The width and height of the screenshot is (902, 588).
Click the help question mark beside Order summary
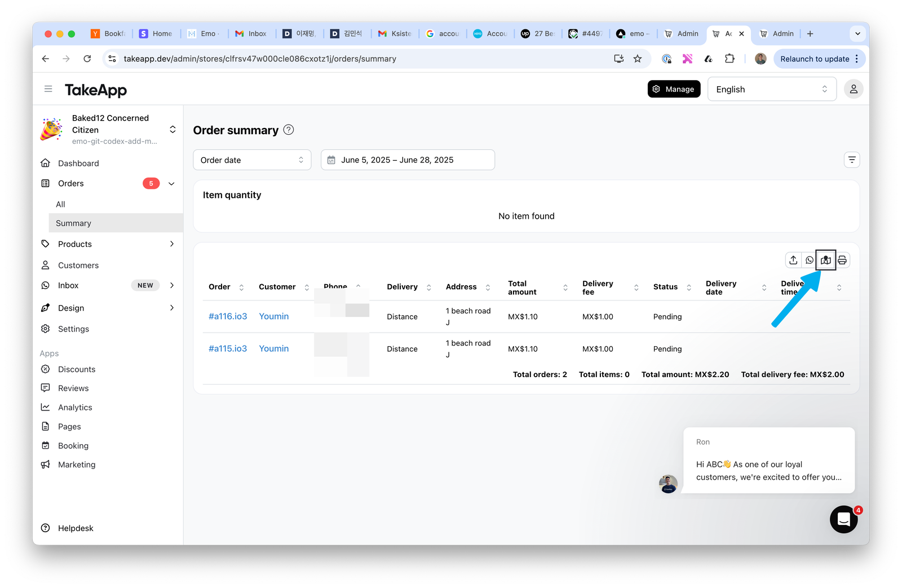point(289,130)
